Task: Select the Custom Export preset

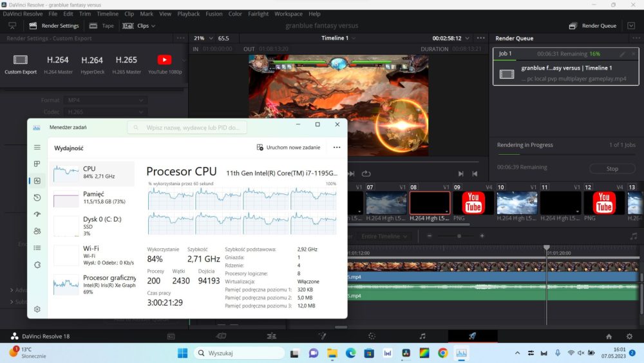Action: click(x=21, y=64)
